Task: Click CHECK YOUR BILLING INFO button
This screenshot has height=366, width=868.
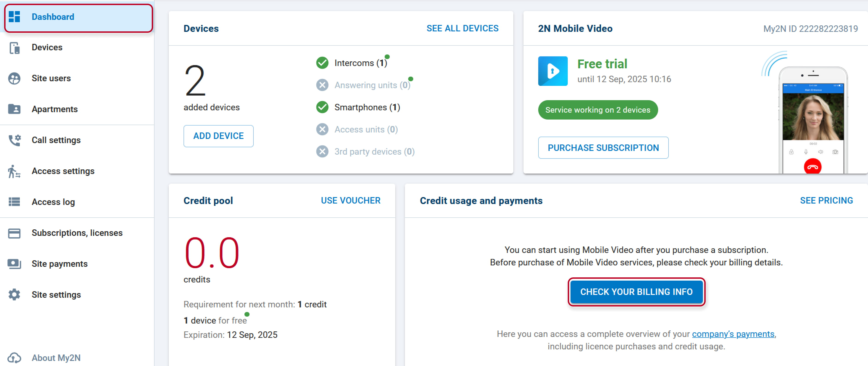Action: point(636,292)
